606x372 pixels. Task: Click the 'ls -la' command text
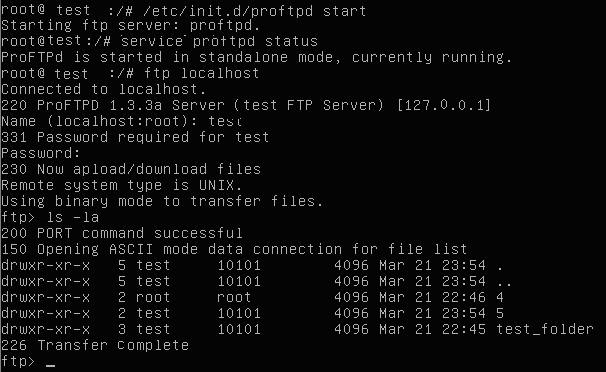(x=73, y=217)
